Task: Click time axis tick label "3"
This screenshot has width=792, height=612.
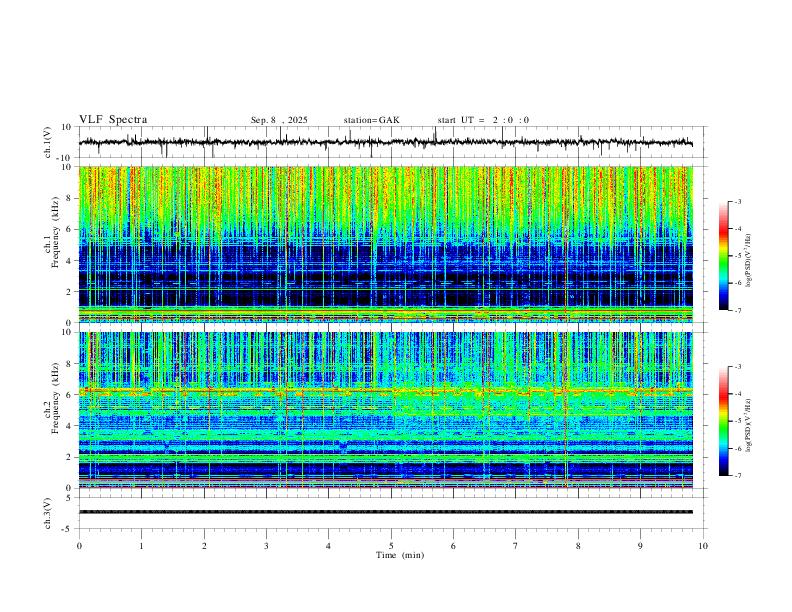Action: tap(266, 546)
